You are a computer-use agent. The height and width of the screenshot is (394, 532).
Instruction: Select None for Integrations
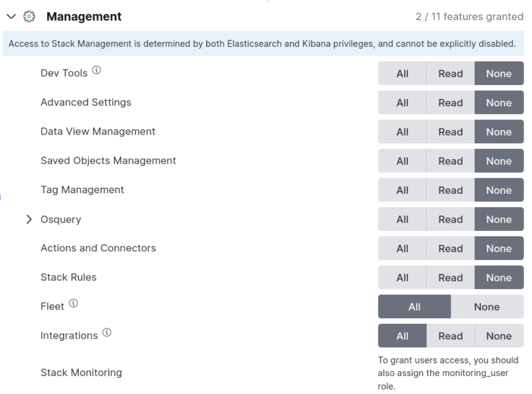coord(499,336)
